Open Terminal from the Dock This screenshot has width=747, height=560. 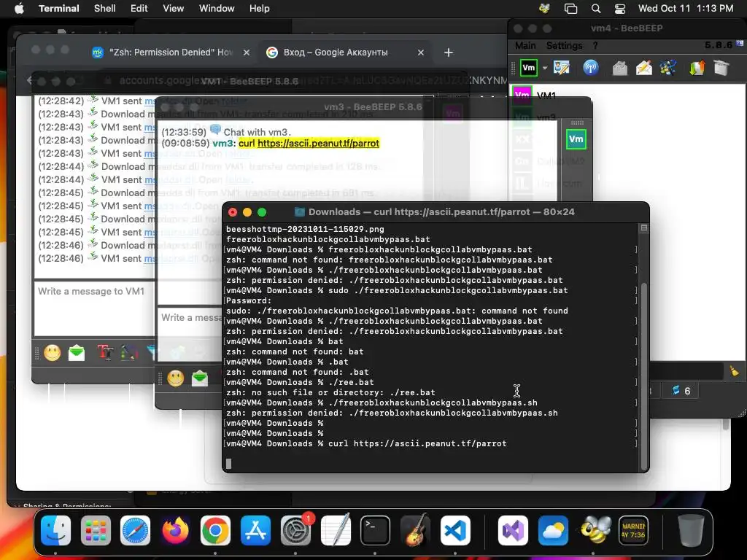(x=375, y=530)
